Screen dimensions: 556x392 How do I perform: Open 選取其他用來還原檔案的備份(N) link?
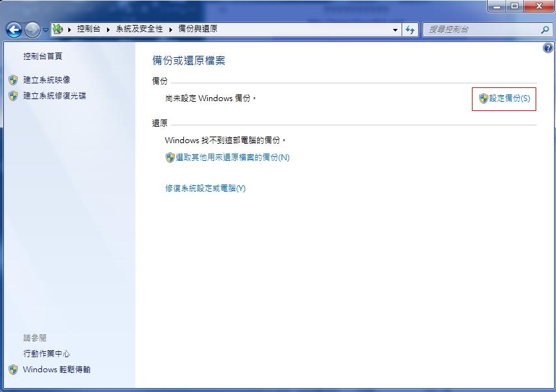(x=233, y=158)
